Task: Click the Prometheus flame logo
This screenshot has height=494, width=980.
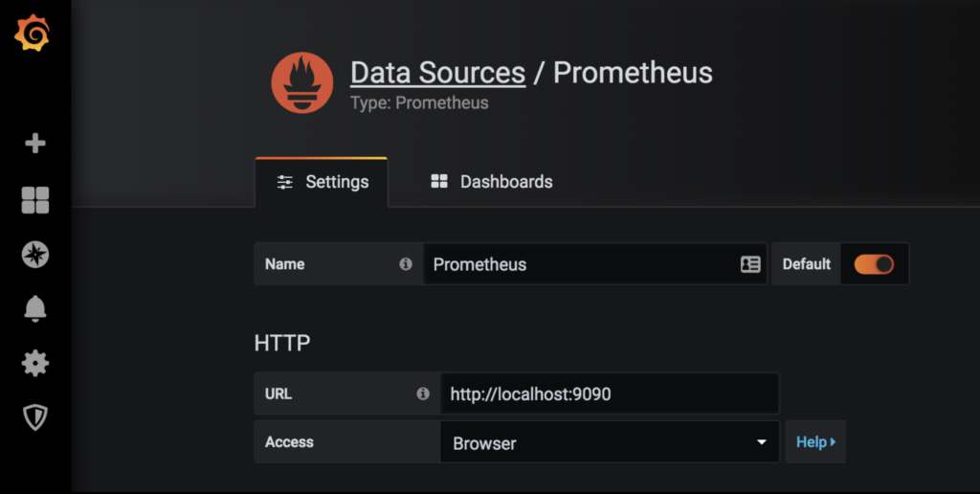Action: click(302, 83)
